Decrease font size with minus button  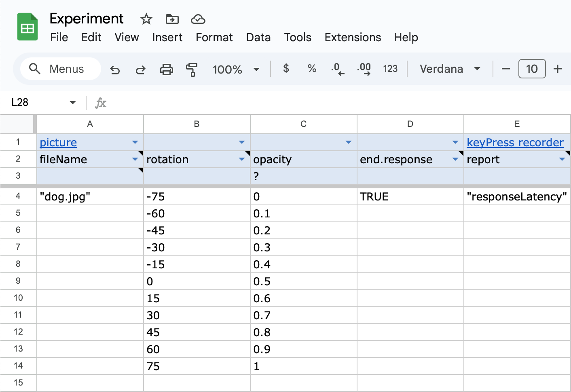[505, 69]
